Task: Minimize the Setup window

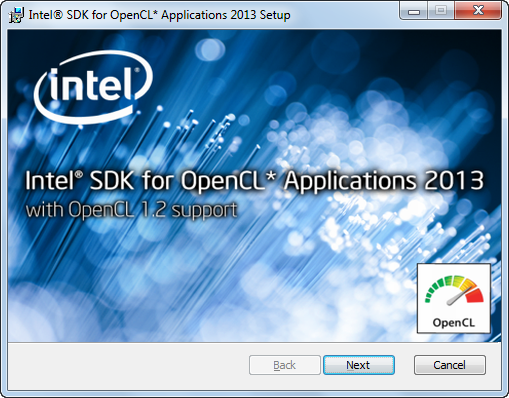Action: pyautogui.click(x=414, y=11)
